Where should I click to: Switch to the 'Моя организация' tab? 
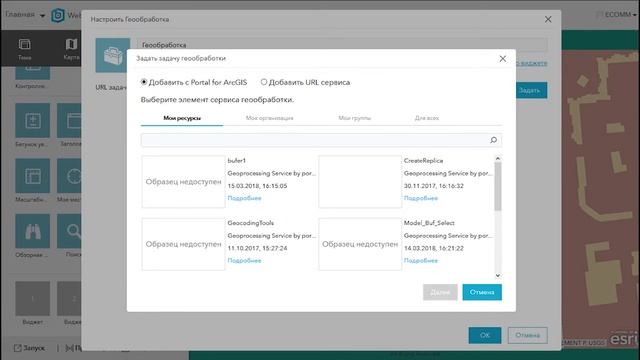[x=269, y=118]
